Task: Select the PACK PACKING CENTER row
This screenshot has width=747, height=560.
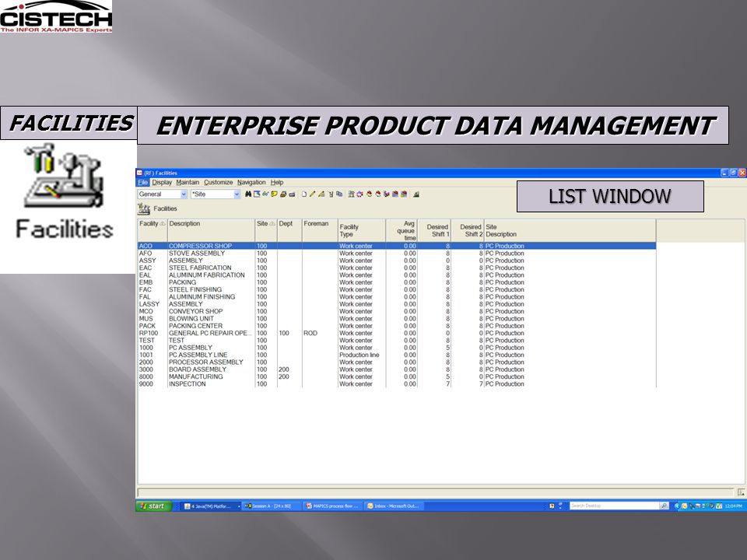Action: [397, 326]
